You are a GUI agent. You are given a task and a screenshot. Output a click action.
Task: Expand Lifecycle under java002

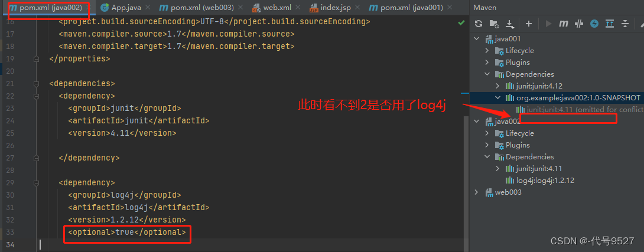pos(487,133)
